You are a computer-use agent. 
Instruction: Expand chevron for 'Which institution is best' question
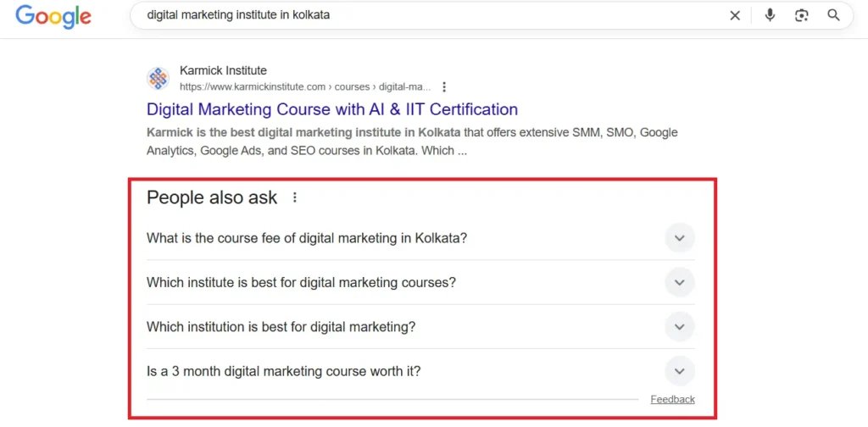pyautogui.click(x=679, y=326)
